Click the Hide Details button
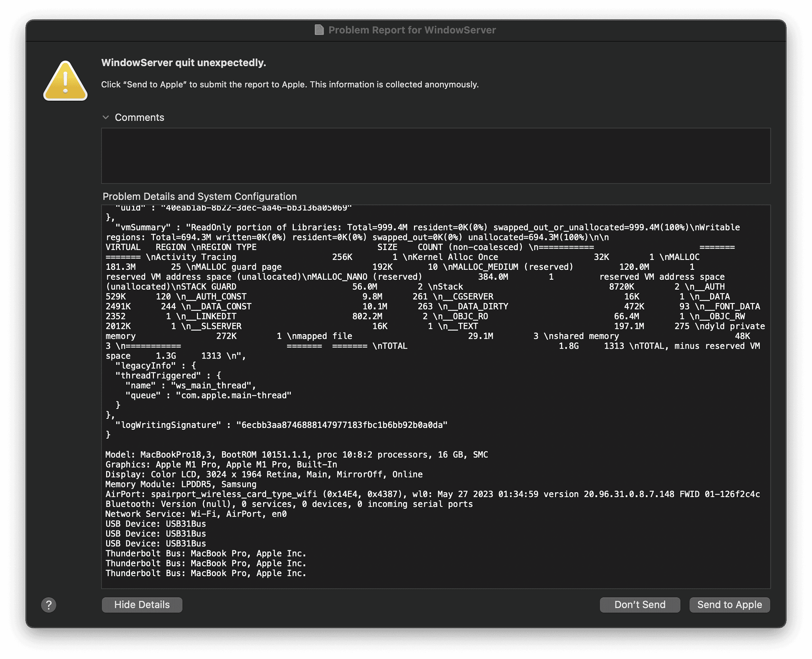The width and height of the screenshot is (812, 659). [x=142, y=605]
